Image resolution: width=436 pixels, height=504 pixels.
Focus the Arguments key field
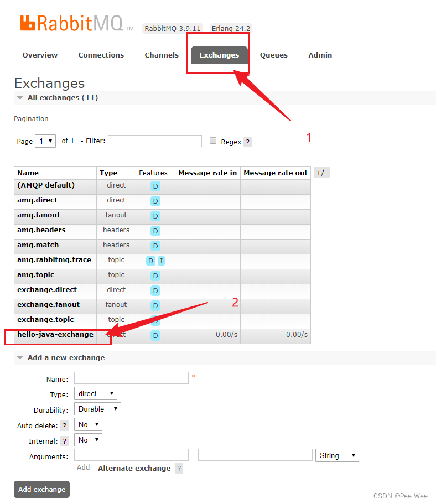(x=131, y=455)
